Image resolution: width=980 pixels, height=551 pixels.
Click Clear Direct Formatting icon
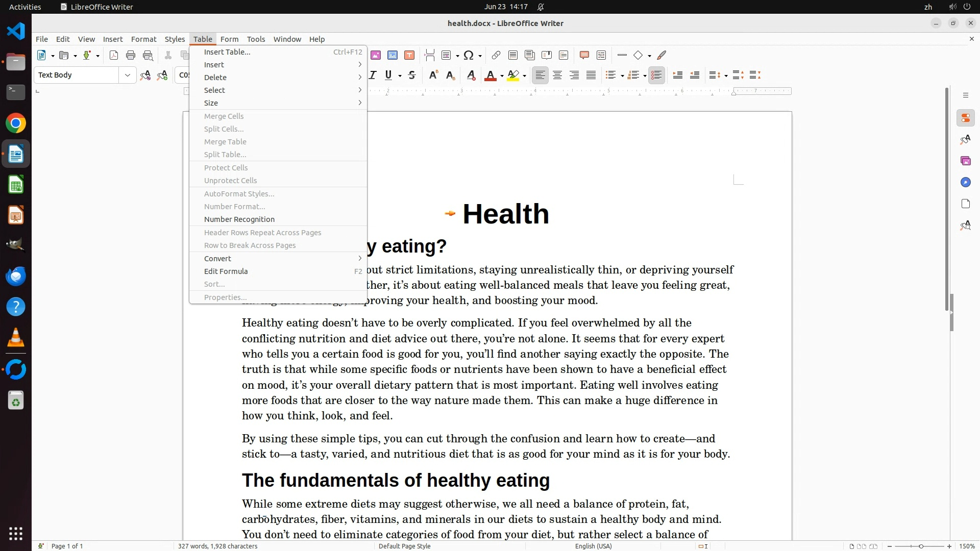[471, 76]
